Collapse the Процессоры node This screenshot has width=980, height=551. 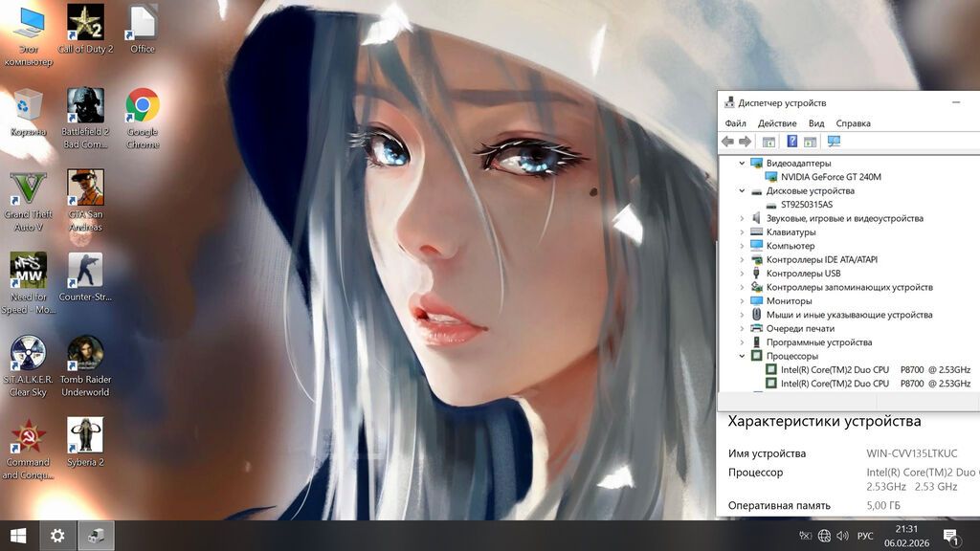[742, 356]
